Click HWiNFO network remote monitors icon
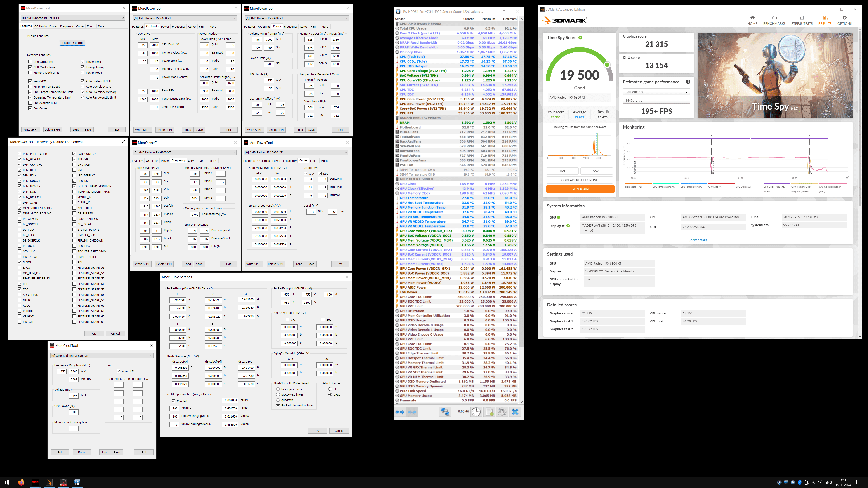Viewport: 868px width, 488px height. tap(445, 412)
